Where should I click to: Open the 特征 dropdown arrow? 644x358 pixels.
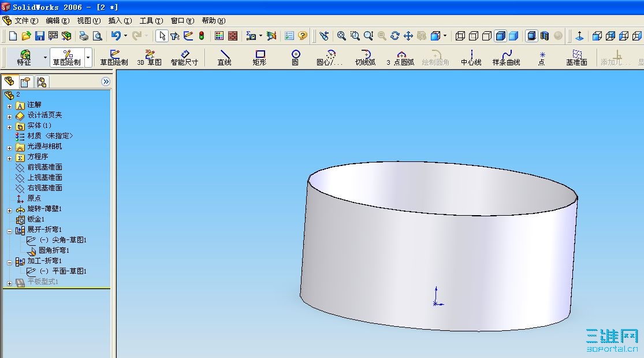point(45,58)
